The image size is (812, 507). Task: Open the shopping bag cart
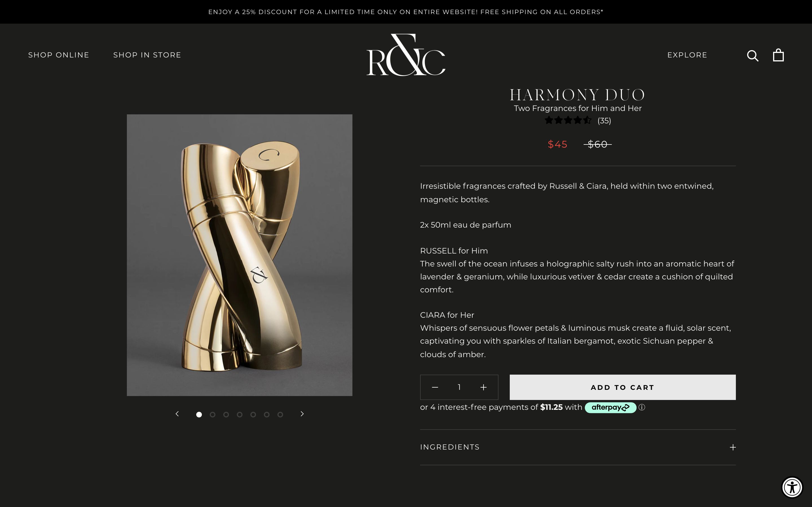[x=778, y=55]
